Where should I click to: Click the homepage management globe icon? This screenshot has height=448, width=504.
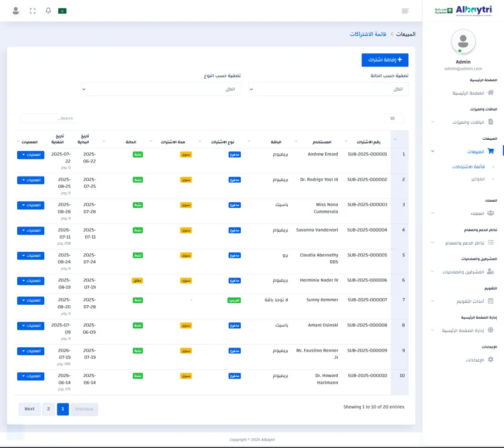tap(490, 330)
